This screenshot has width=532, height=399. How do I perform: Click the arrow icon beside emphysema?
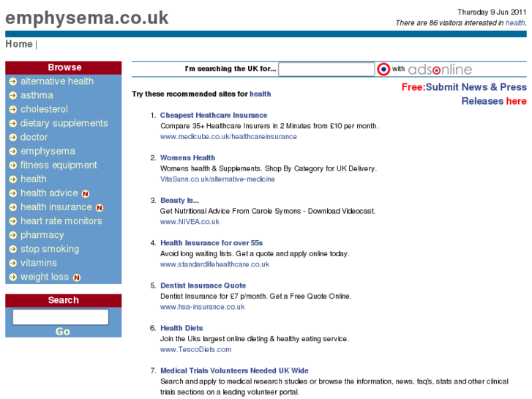[13, 152]
